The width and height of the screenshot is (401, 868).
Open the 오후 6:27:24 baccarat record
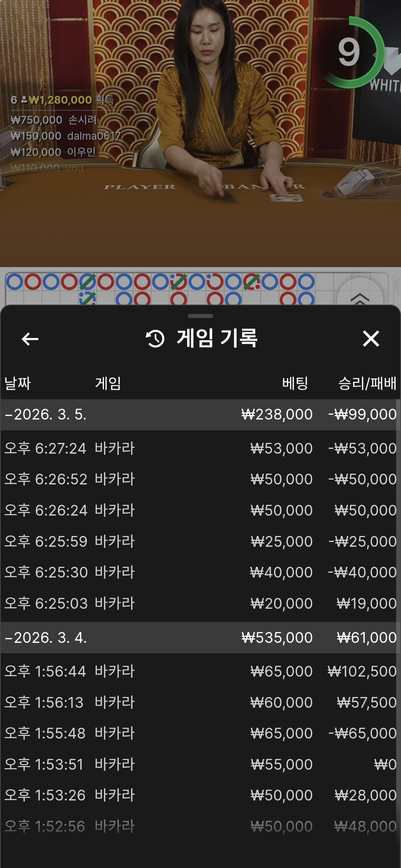tap(200, 448)
